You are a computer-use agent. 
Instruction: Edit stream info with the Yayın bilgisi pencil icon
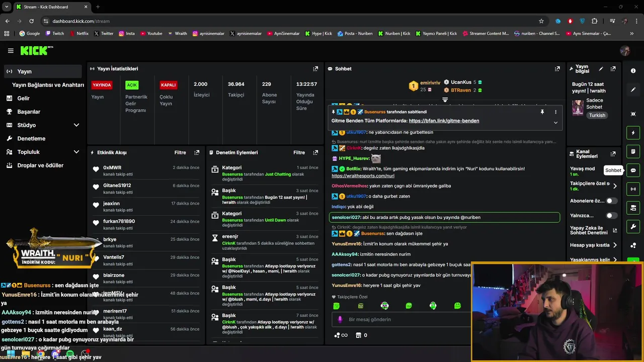point(601,69)
